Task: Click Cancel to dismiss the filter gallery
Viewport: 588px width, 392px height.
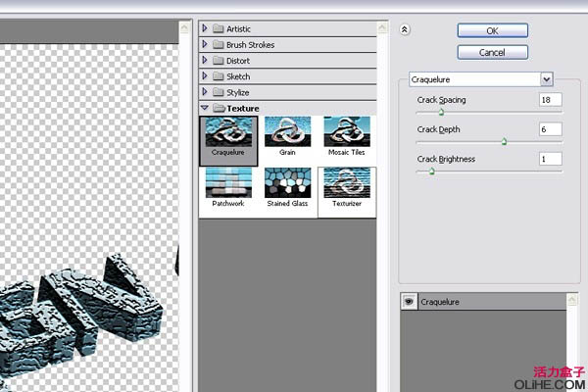Action: pos(492,52)
